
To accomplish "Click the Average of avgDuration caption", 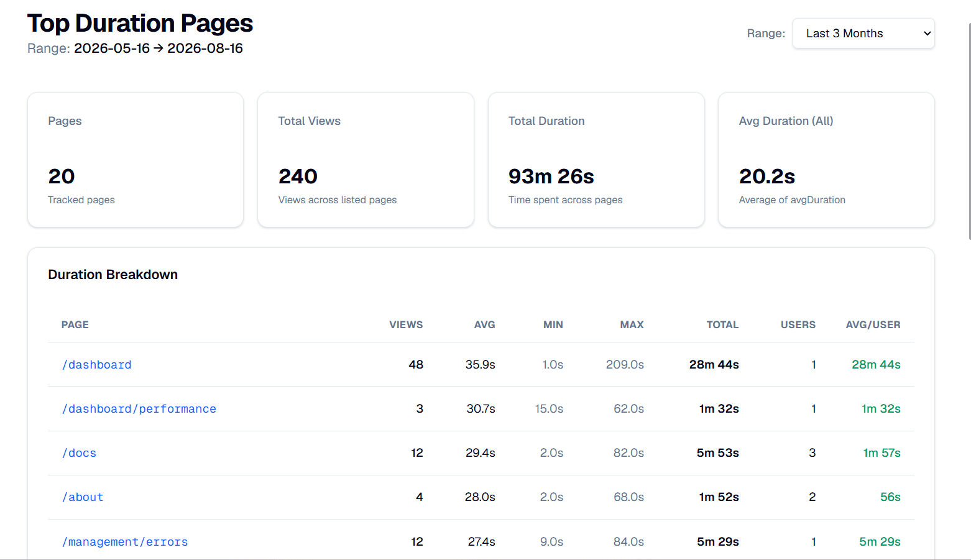I will 792,200.
